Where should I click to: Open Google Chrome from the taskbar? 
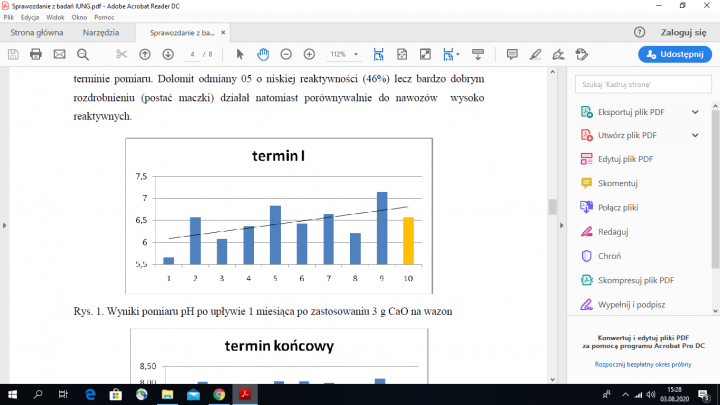click(x=219, y=394)
